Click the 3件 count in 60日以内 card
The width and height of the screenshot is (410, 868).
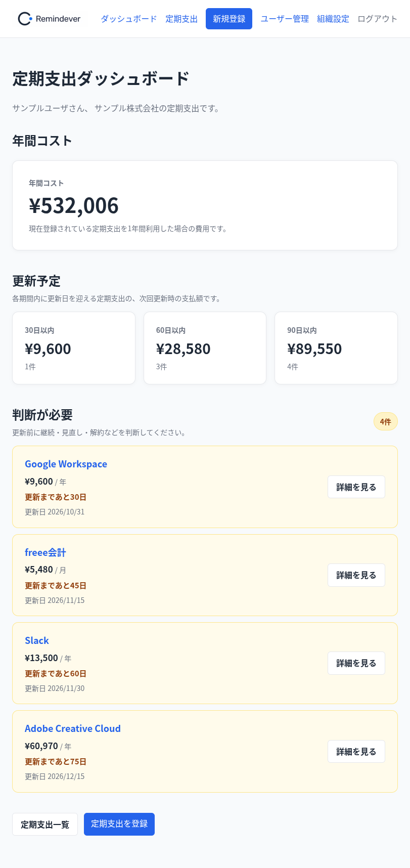click(x=162, y=367)
